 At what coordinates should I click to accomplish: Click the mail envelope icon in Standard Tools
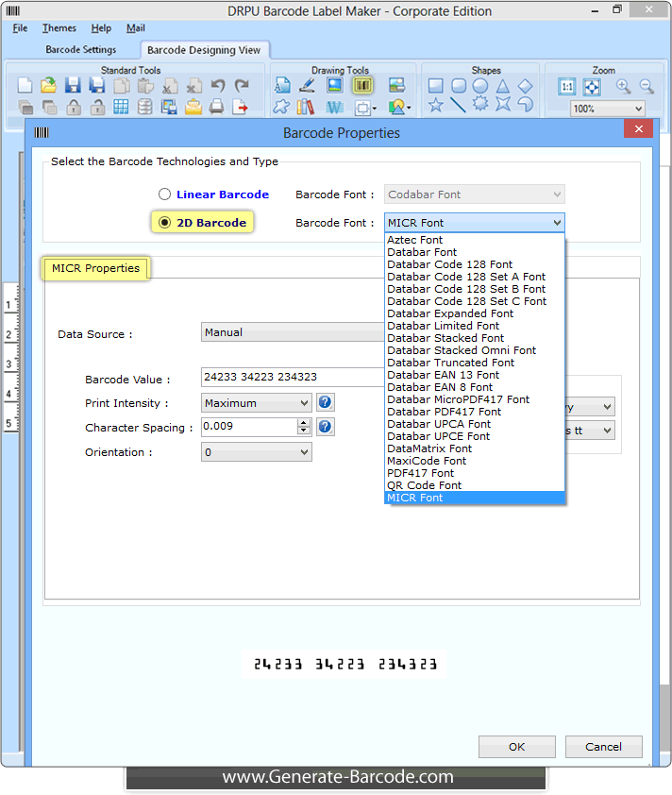(x=193, y=107)
